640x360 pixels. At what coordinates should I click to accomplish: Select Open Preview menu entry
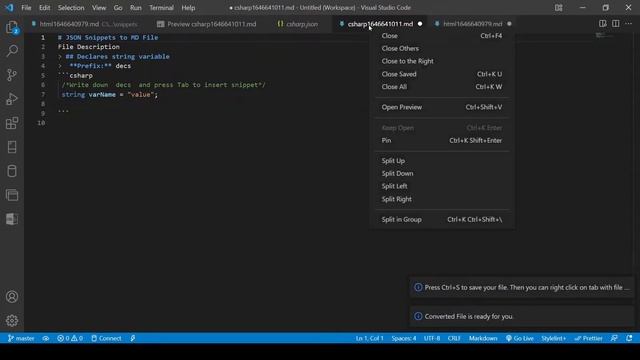tap(442, 107)
